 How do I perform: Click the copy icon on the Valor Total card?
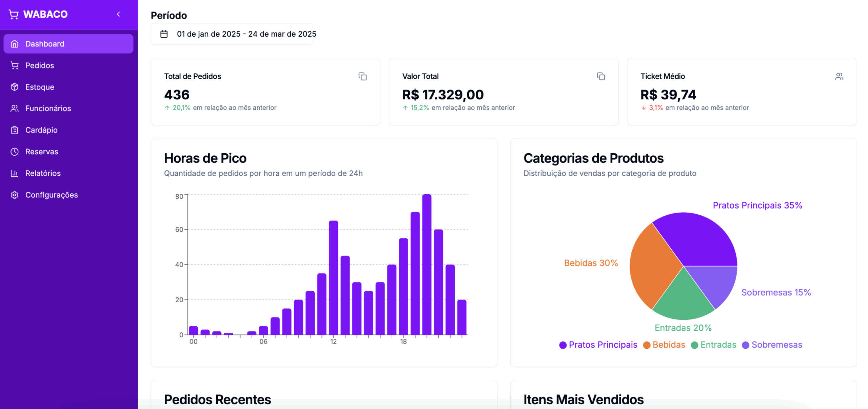[x=600, y=77]
